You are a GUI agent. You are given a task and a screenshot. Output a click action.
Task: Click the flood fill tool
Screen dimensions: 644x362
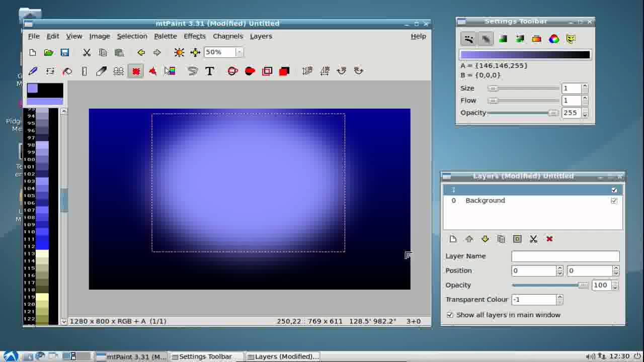coord(67,71)
